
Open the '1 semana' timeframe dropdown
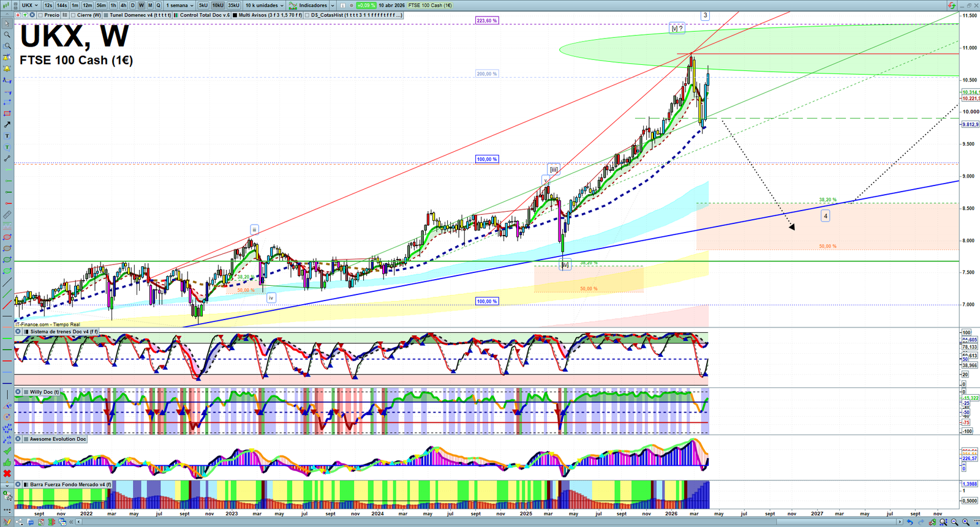click(x=179, y=6)
